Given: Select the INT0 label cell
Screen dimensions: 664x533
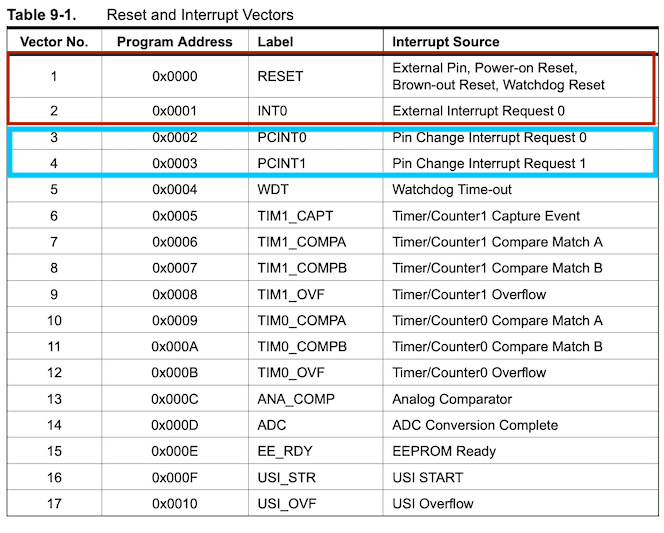Looking at the screenshot, I should (x=274, y=111).
